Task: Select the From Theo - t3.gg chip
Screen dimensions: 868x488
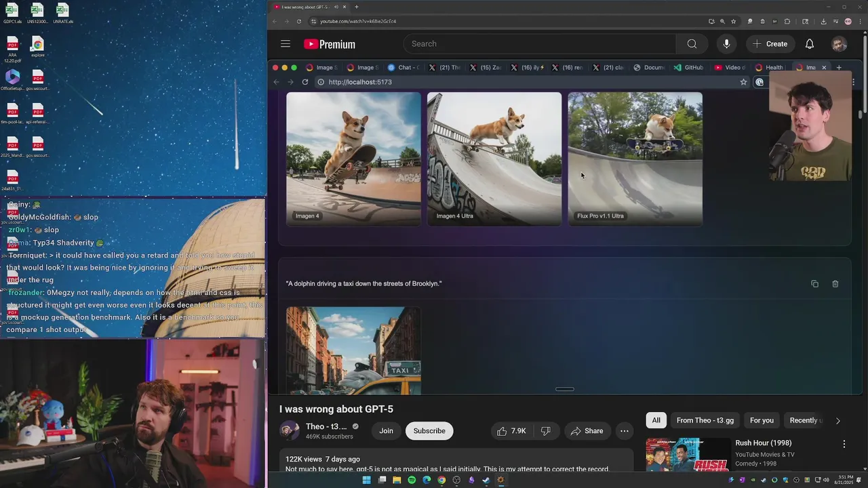Action: [705, 420]
